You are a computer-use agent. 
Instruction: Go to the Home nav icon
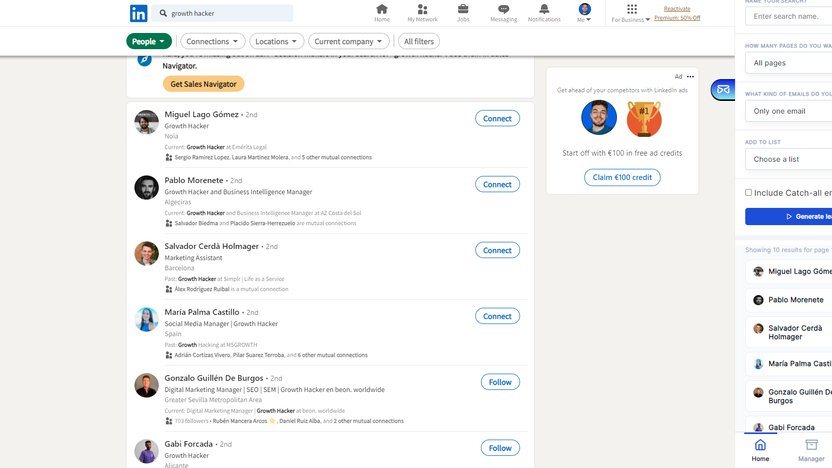[382, 13]
